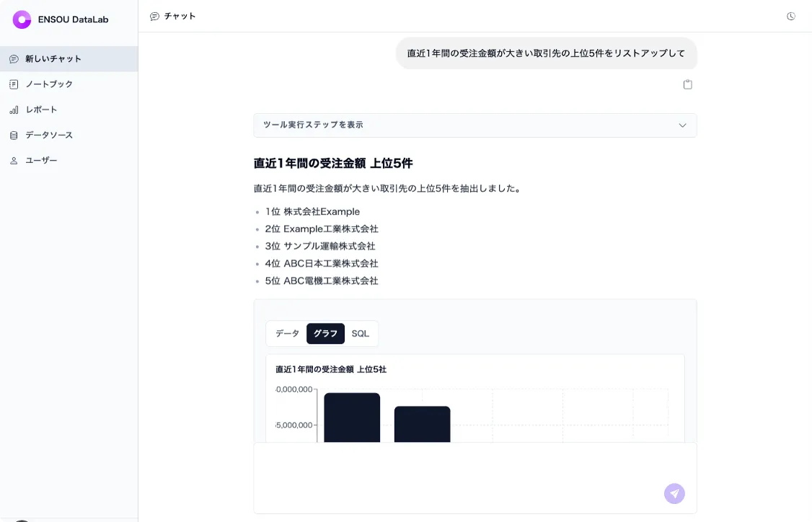
Task: Click the ユーザー person icon
Action: pyautogui.click(x=14, y=160)
